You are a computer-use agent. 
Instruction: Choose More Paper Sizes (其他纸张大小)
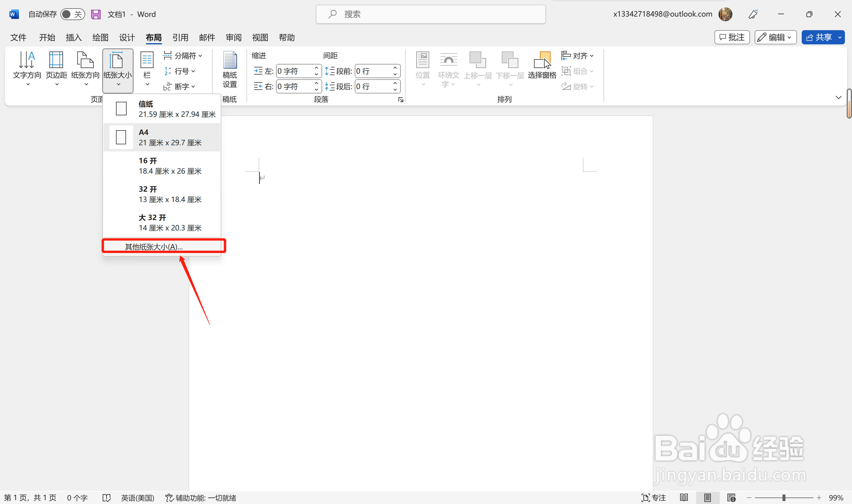[154, 247]
